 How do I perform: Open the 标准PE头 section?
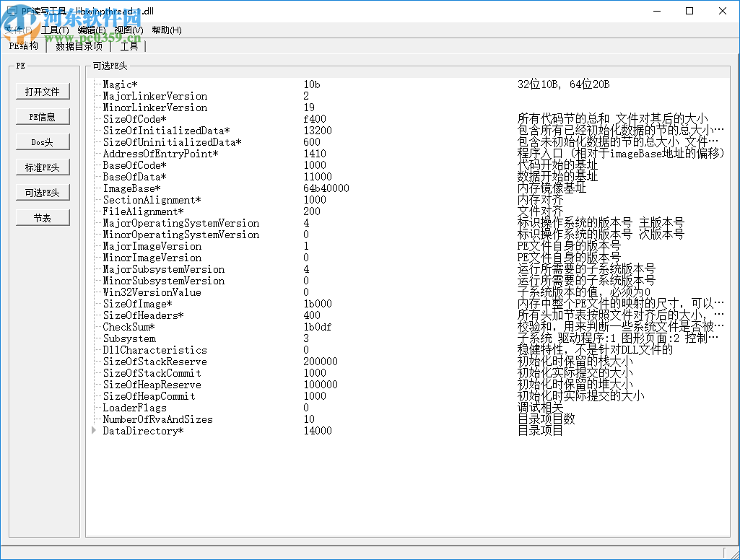pos(43,167)
